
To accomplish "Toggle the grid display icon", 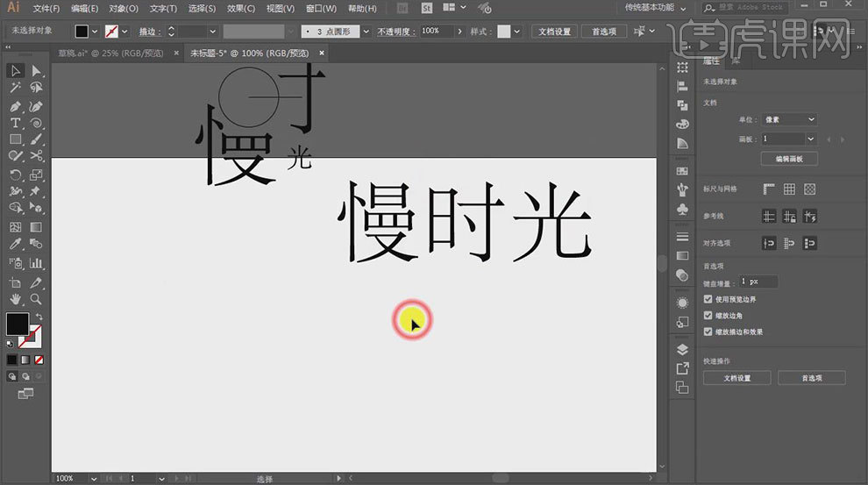I will [x=789, y=189].
